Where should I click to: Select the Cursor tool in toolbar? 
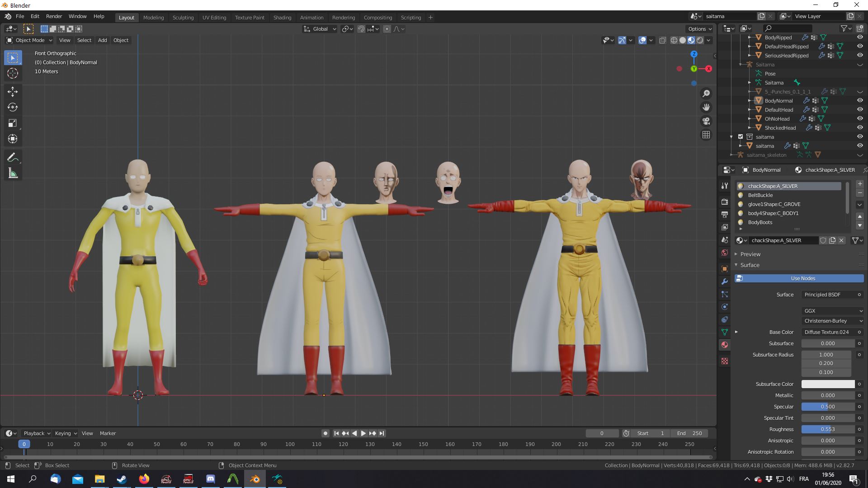tap(13, 73)
